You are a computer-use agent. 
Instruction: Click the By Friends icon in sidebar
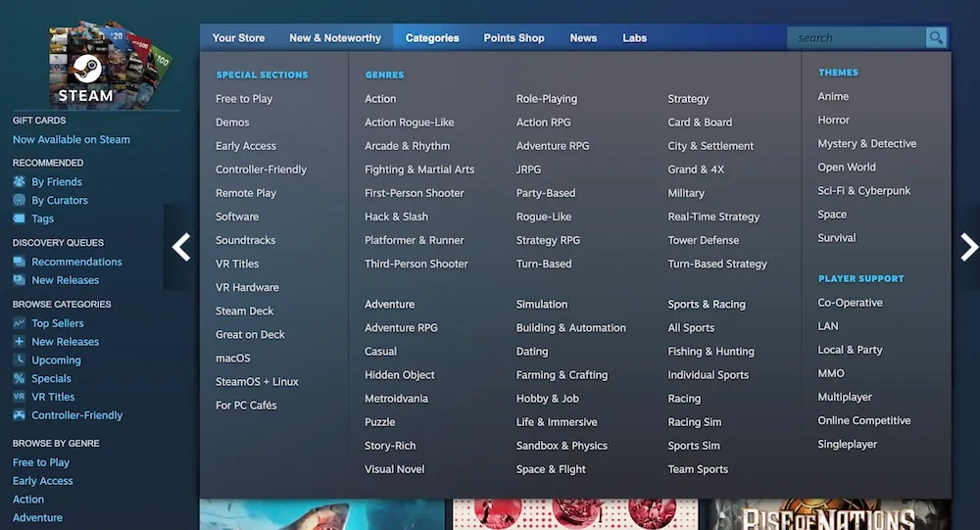pos(19,182)
